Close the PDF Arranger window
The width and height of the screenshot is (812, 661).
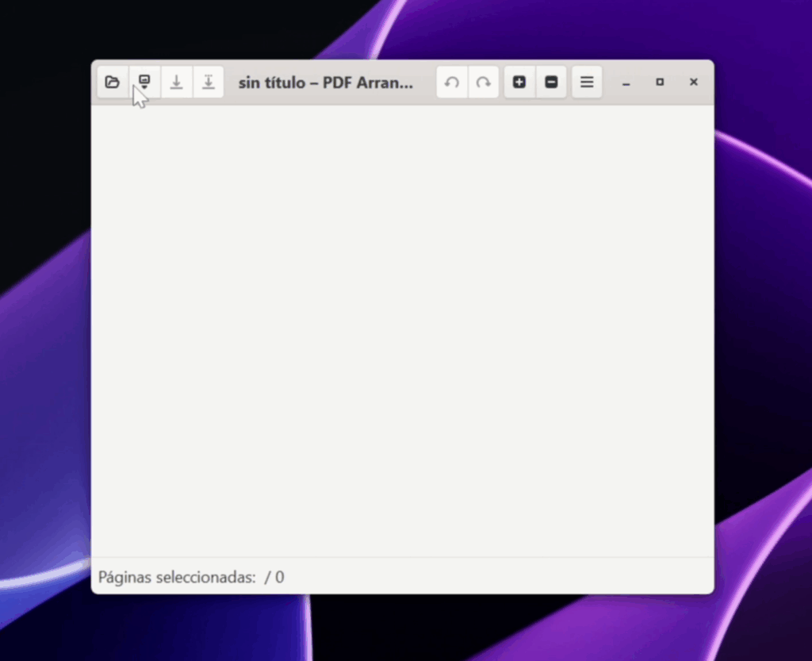(693, 82)
